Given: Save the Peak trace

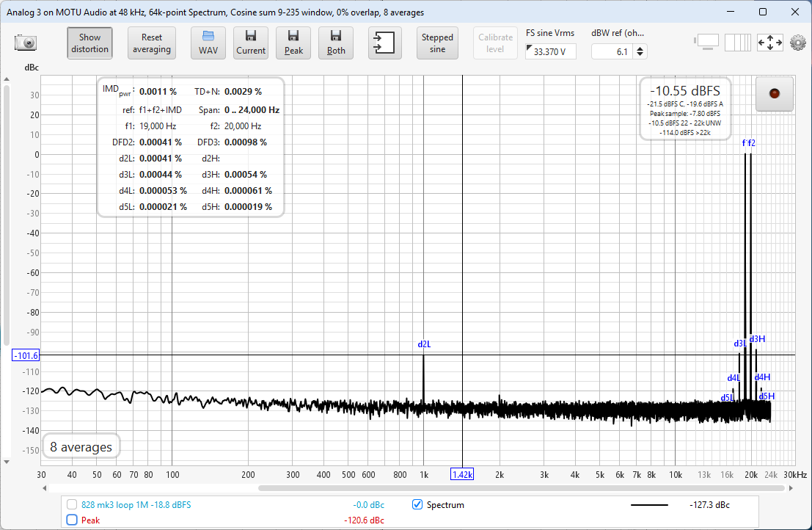Looking at the screenshot, I should 293,43.
